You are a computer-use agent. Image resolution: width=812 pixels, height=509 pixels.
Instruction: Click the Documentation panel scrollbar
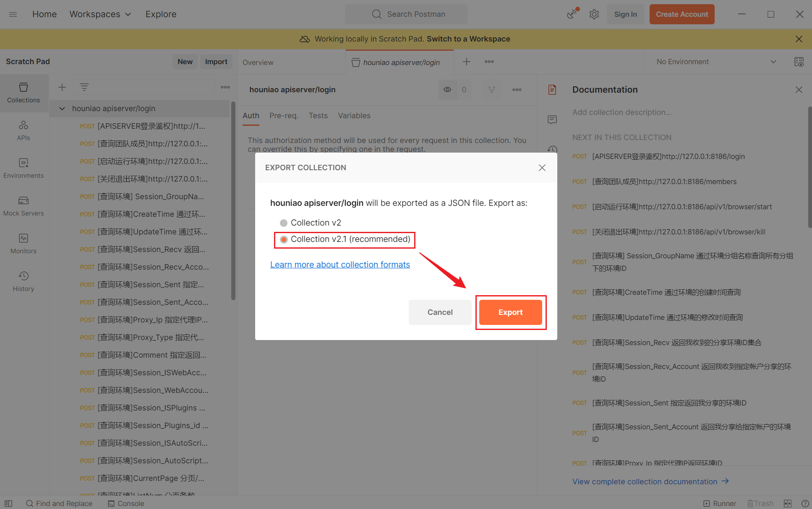click(809, 168)
